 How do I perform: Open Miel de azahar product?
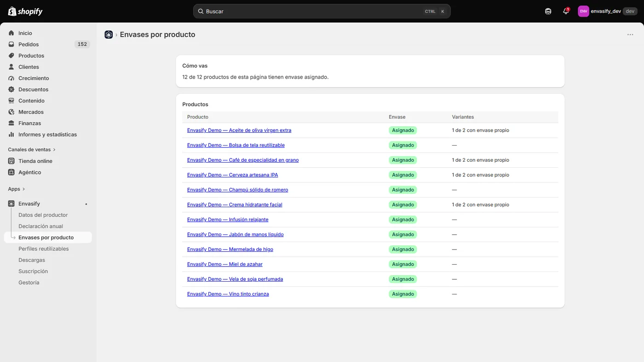(225, 264)
